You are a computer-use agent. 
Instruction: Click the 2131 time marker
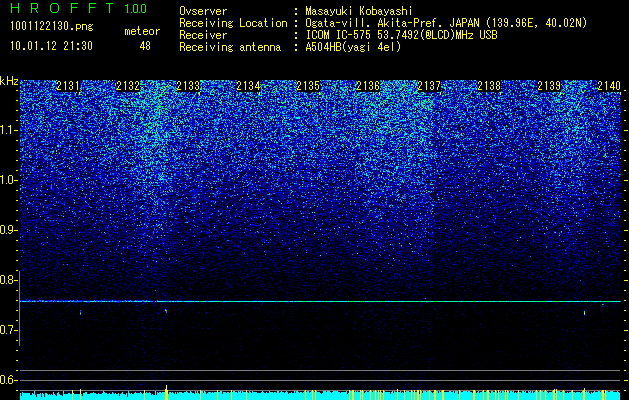pyautogui.click(x=68, y=86)
